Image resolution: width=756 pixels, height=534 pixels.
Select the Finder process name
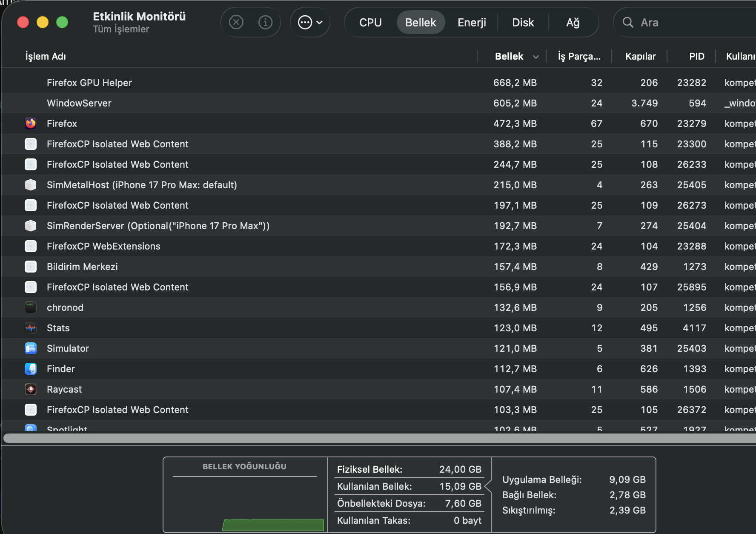click(61, 369)
